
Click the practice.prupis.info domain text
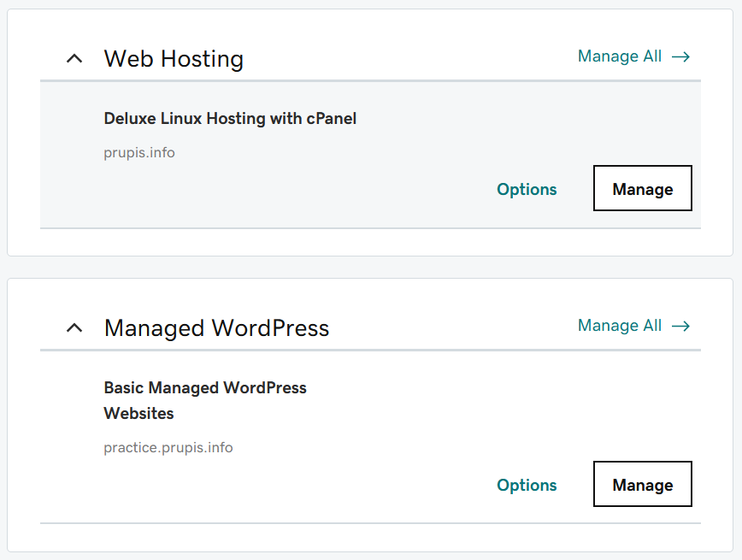tap(168, 448)
